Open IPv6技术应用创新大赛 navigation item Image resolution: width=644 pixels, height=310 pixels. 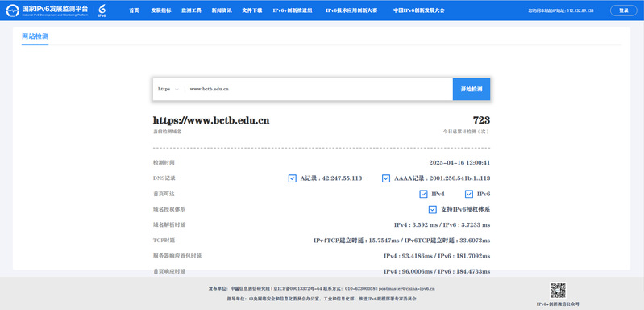(351, 10)
